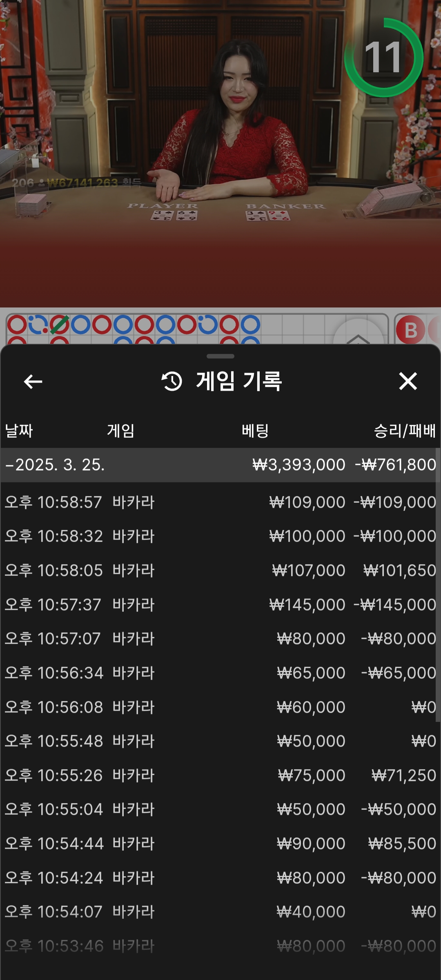
Task: Click the green-slashed tie roadmap marker
Action: coord(60,325)
